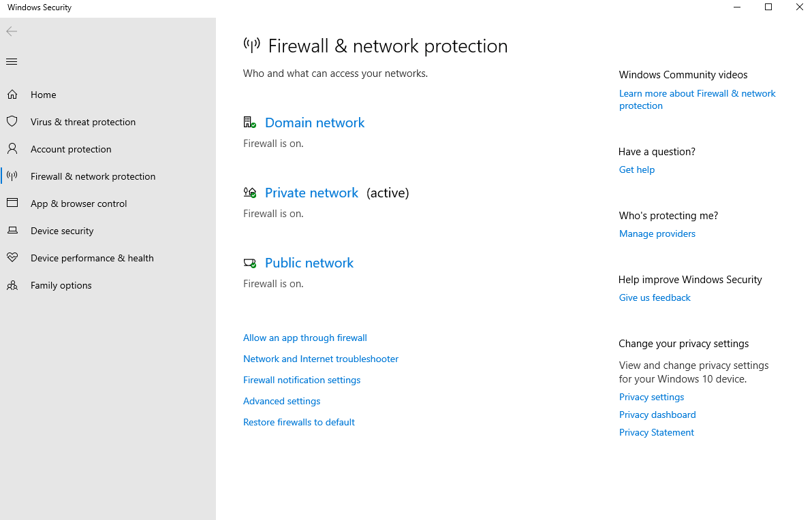
Task: Open Firewall notification settings
Action: click(x=302, y=380)
